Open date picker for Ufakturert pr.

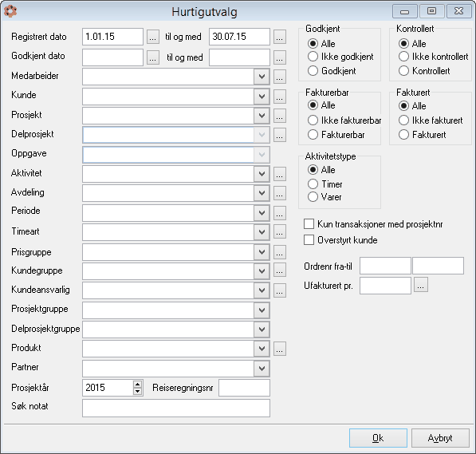click(x=420, y=285)
